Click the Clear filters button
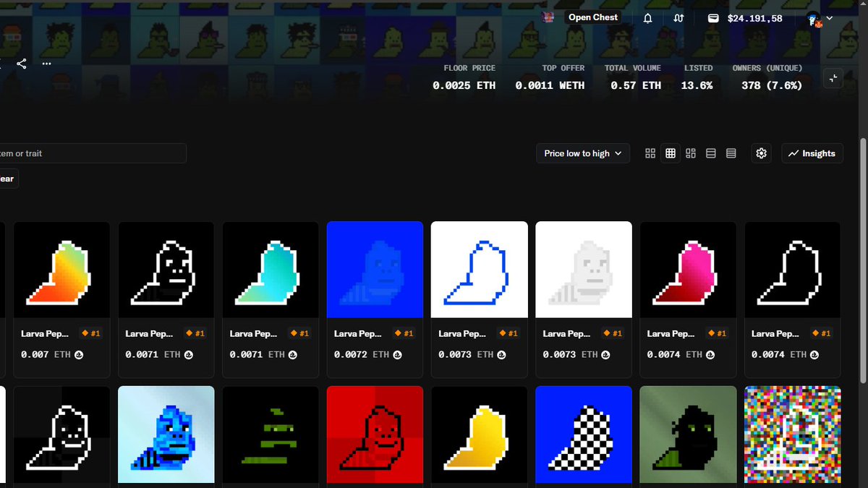This screenshot has width=868, height=488. click(x=9, y=179)
